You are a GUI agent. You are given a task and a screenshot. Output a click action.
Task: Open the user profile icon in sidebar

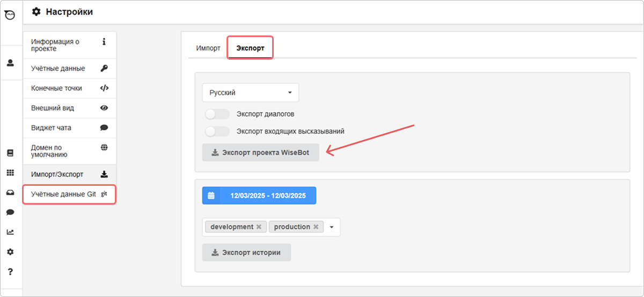click(10, 63)
